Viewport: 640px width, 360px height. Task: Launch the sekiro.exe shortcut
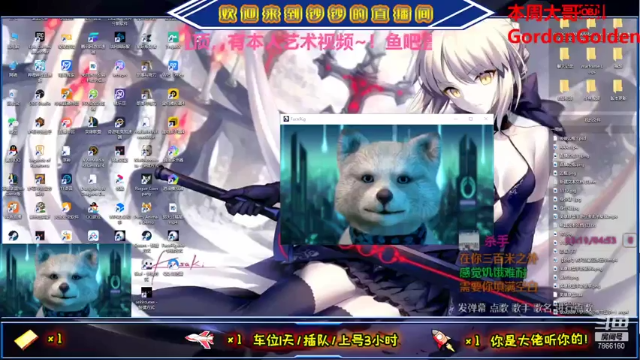pyautogui.click(x=146, y=293)
